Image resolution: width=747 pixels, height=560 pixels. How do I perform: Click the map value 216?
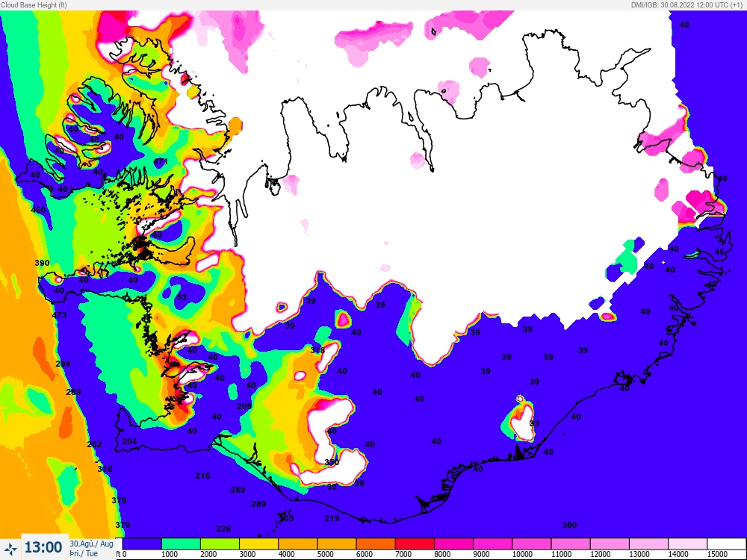click(202, 476)
